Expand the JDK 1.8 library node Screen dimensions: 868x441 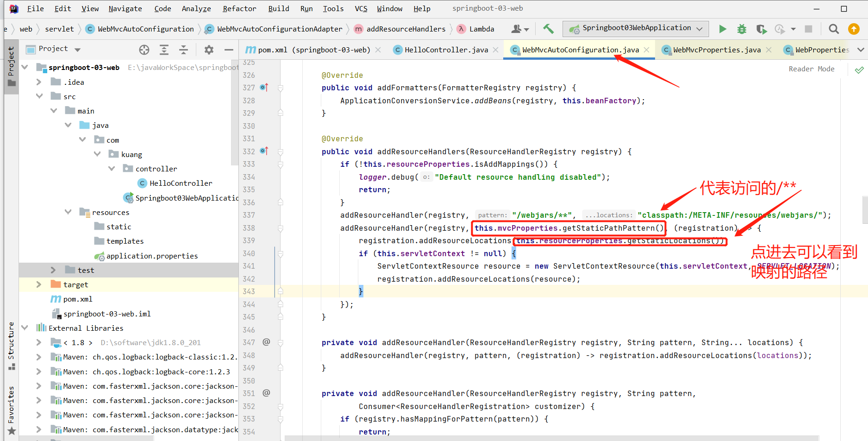pos(39,342)
